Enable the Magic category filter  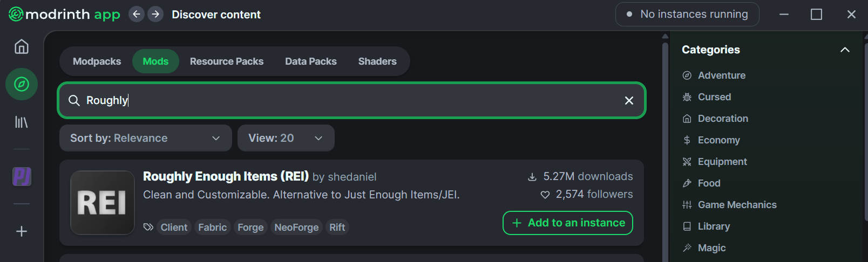711,248
